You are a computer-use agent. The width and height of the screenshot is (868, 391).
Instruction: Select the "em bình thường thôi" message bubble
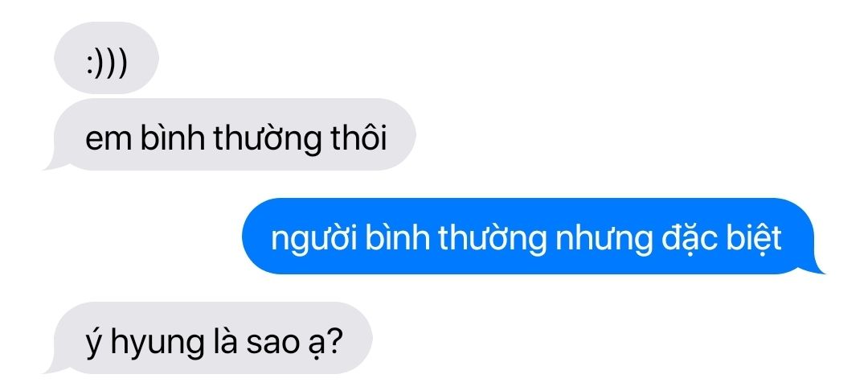231,134
